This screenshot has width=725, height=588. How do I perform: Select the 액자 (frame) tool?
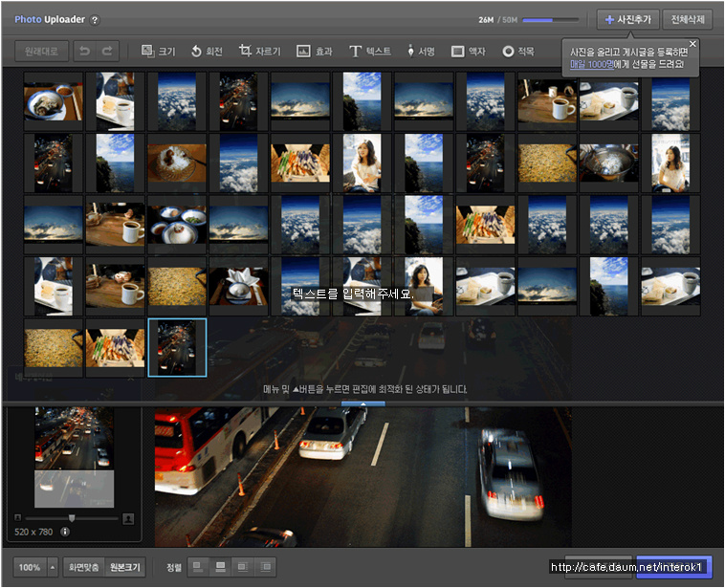[x=469, y=51]
